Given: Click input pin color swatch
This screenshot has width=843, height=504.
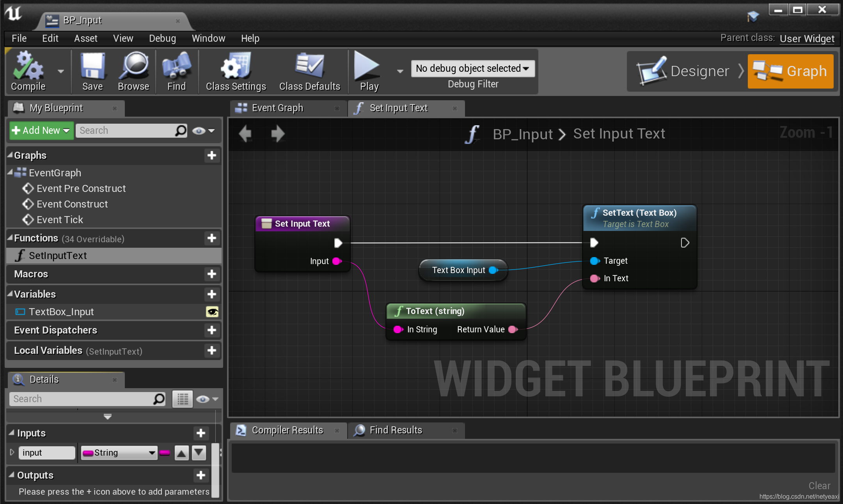Looking at the screenshot, I should [165, 453].
